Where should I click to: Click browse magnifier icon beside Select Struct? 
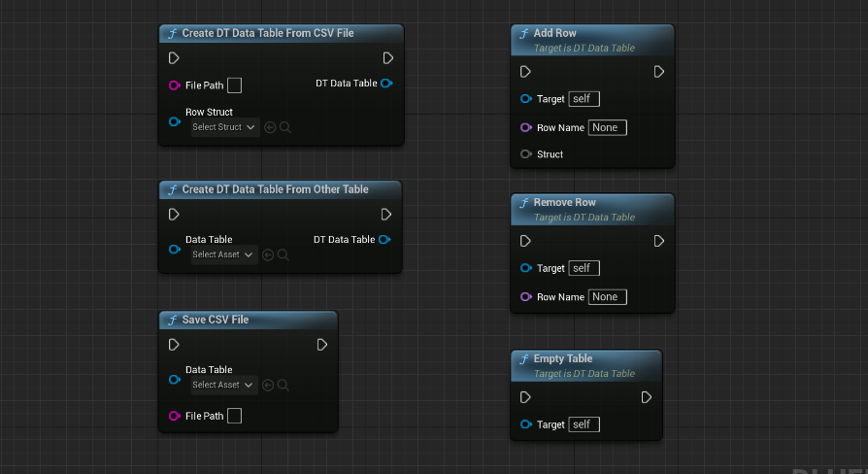(x=285, y=127)
